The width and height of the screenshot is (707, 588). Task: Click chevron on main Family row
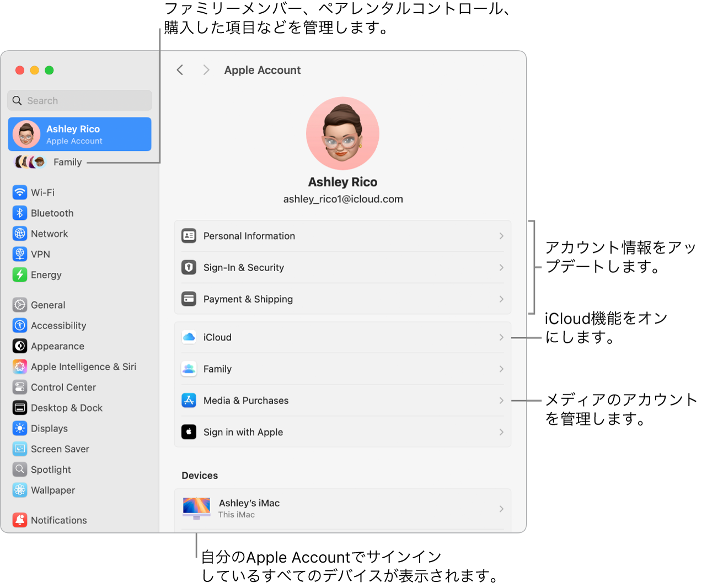pyautogui.click(x=501, y=369)
